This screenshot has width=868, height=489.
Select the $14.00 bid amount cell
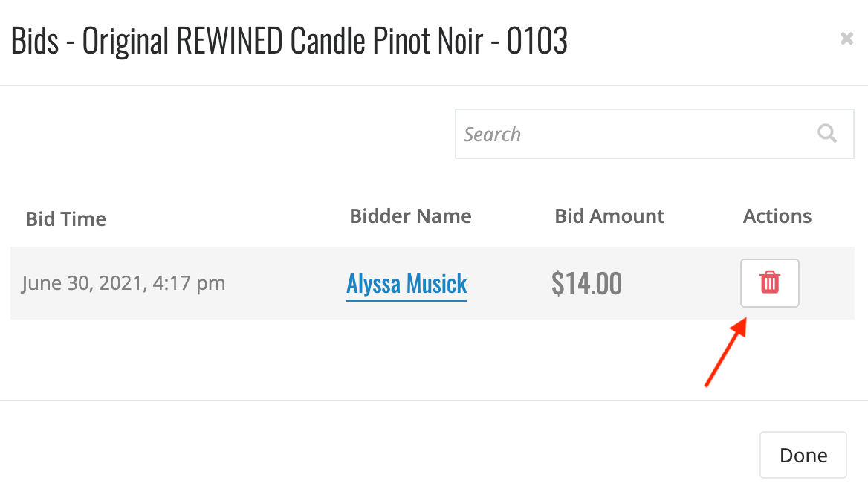pos(587,284)
